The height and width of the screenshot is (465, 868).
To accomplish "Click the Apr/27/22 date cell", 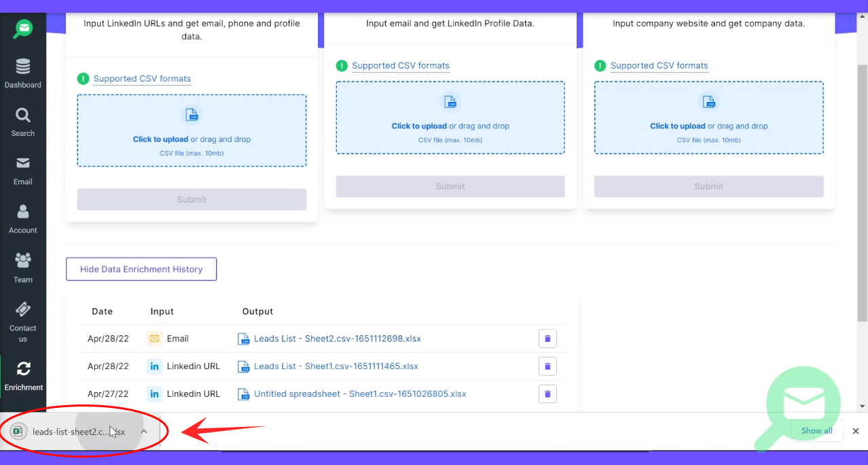I will [x=108, y=394].
